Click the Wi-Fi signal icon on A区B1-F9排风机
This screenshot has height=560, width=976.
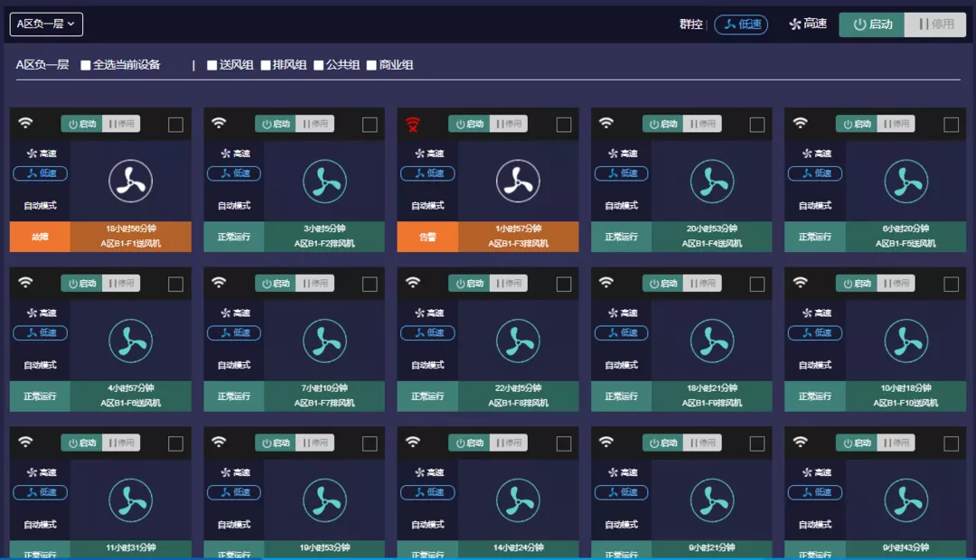606,283
